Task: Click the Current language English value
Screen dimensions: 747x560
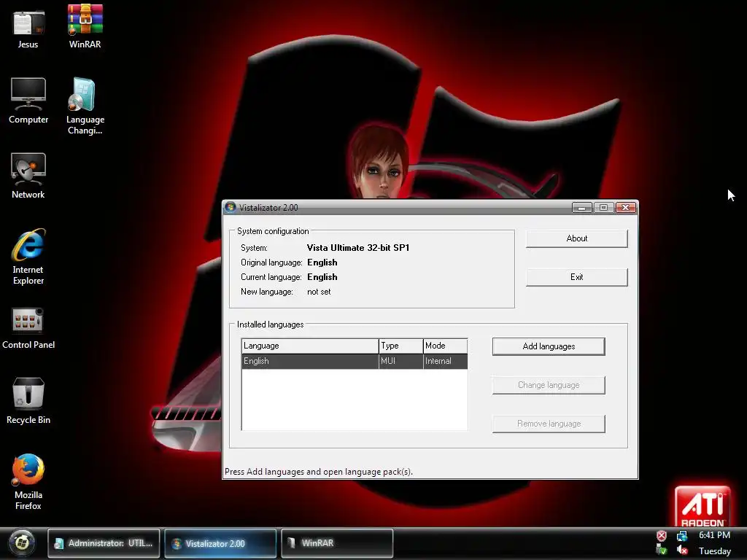Action: 322,277
